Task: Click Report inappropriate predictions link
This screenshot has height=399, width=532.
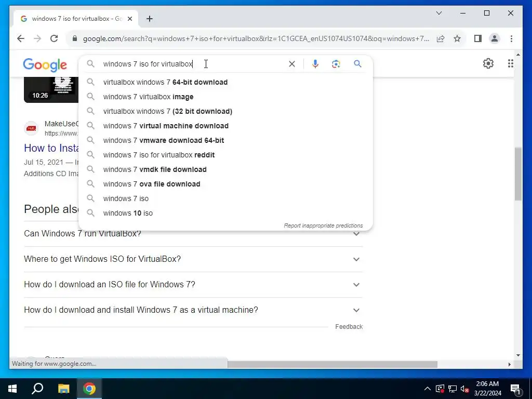Action: 323,225
